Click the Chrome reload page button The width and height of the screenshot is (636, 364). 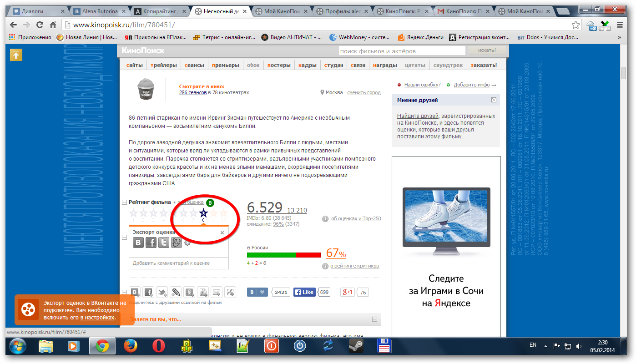[x=40, y=25]
